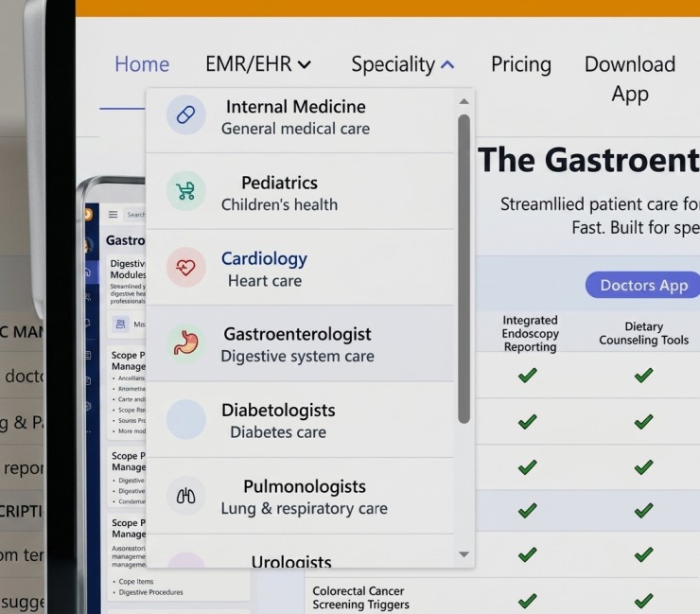
Task: Click the 'Digestive system care' subtitle
Action: point(297,357)
